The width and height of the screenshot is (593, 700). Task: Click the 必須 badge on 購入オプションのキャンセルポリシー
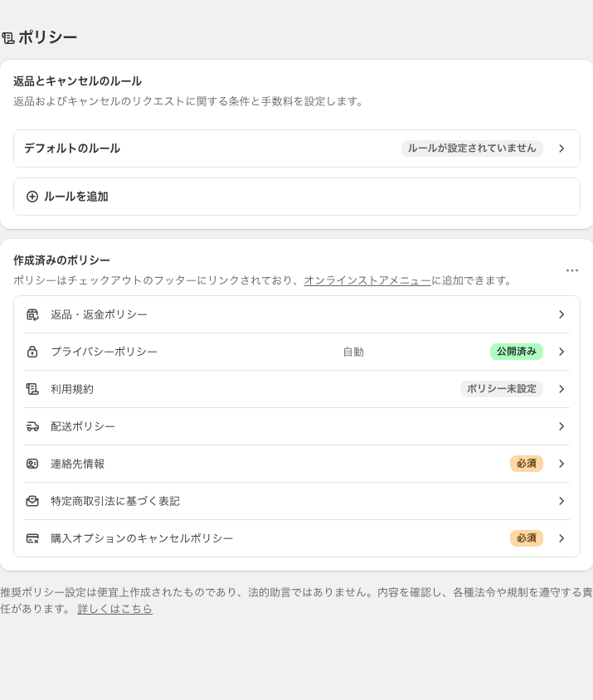[527, 538]
